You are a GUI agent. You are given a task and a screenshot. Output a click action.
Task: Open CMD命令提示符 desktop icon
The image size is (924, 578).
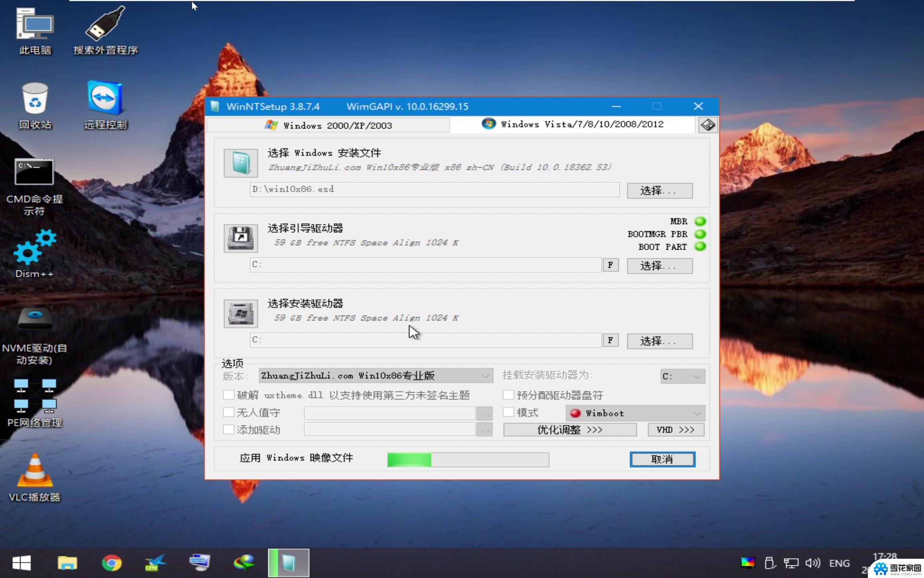click(x=34, y=187)
